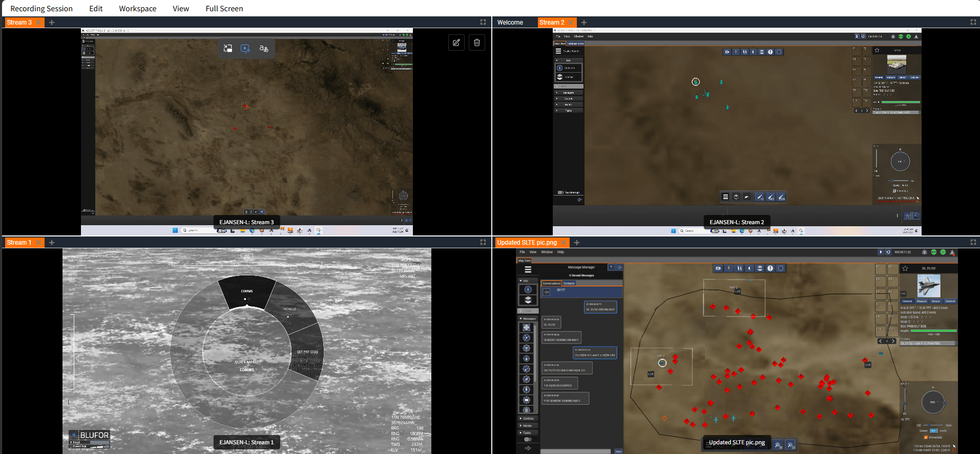Maximize the Stream 1 pane
Image resolution: width=980 pixels, height=454 pixels.
pyautogui.click(x=483, y=242)
